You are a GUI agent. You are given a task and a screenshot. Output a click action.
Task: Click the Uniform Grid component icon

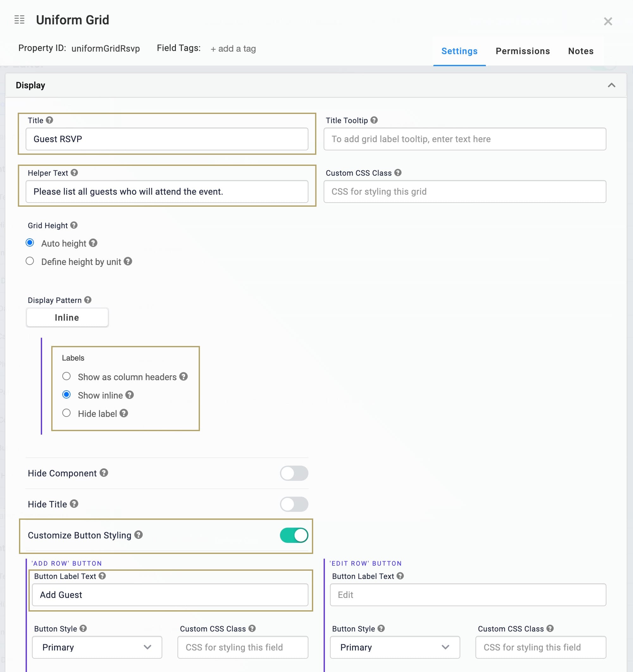point(20,20)
